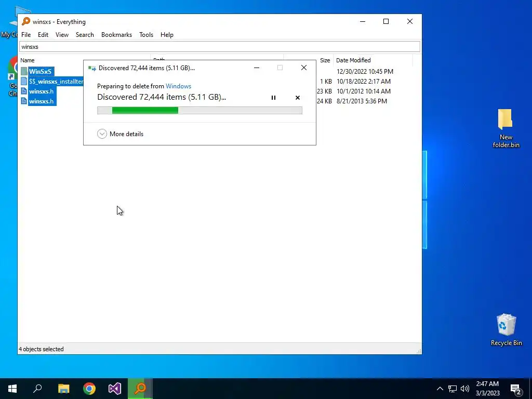The width and height of the screenshot is (532, 399).
Task: Open the network status tray icon
Action: coord(453,389)
